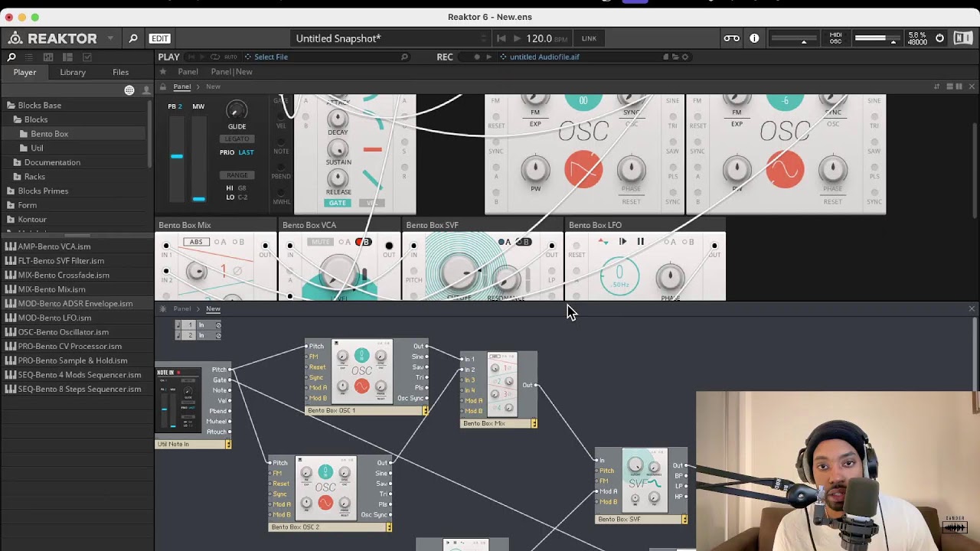
Task: Click the favorites star in the panelset bar
Action: [162, 72]
